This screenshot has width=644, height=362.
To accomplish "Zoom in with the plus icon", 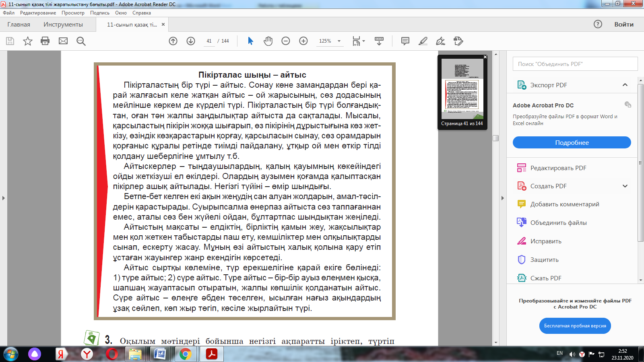I will [303, 41].
